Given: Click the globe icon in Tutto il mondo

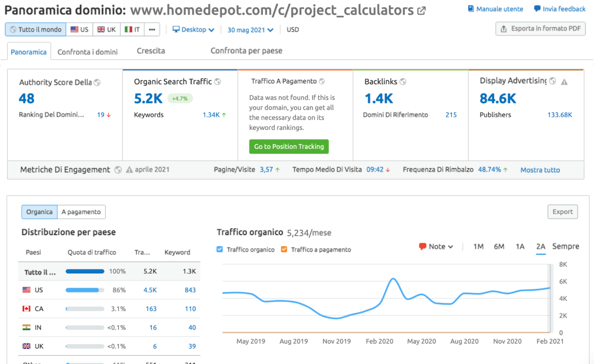Looking at the screenshot, I should 13,29.
